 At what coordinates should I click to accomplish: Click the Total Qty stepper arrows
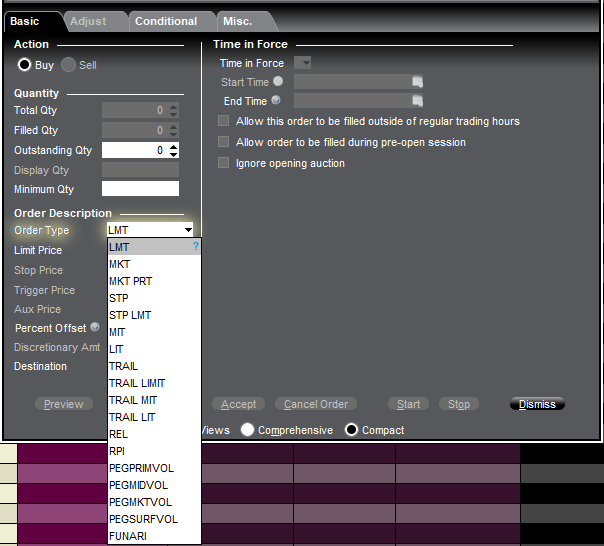174,110
